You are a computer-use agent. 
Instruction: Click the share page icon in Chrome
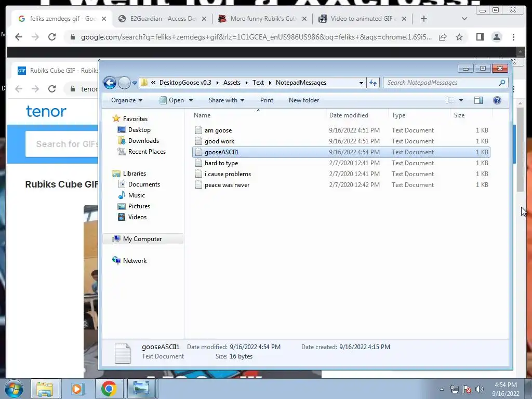(x=443, y=37)
